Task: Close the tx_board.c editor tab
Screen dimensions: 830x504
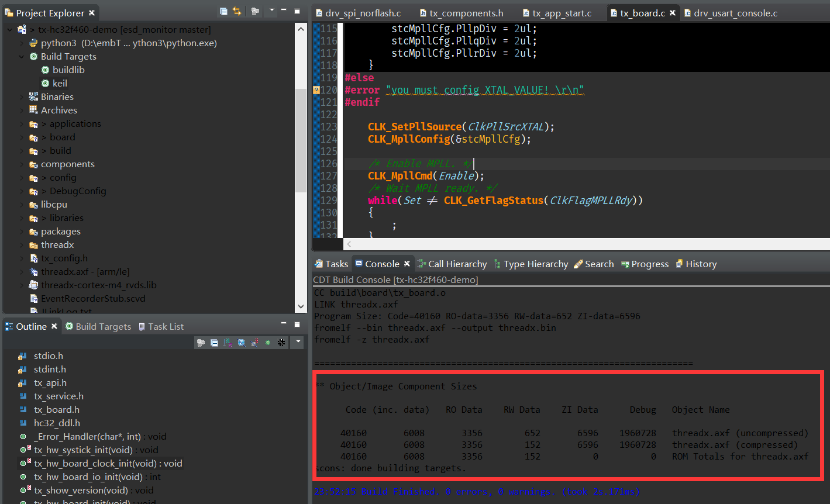Action: (673, 13)
